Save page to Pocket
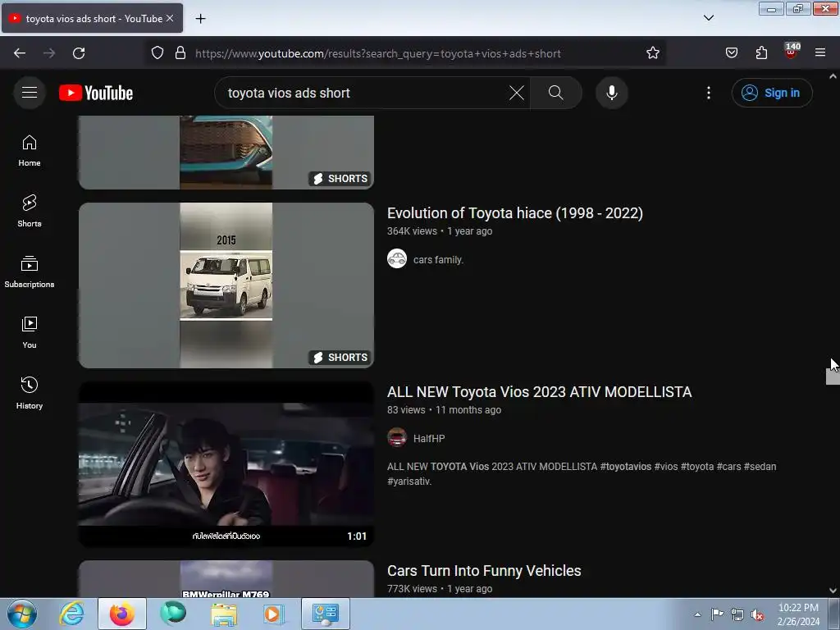This screenshot has height=630, width=840. (x=732, y=53)
